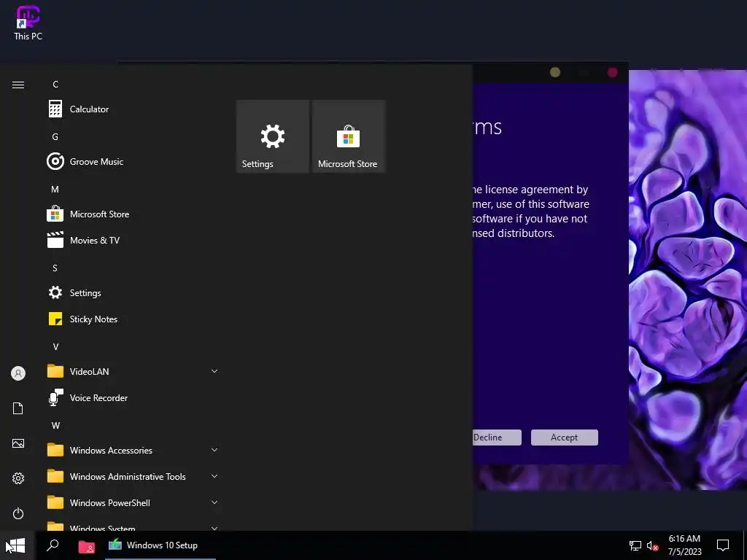Expand the Start menu hamburger icon
The width and height of the screenshot is (747, 560).
[18, 85]
